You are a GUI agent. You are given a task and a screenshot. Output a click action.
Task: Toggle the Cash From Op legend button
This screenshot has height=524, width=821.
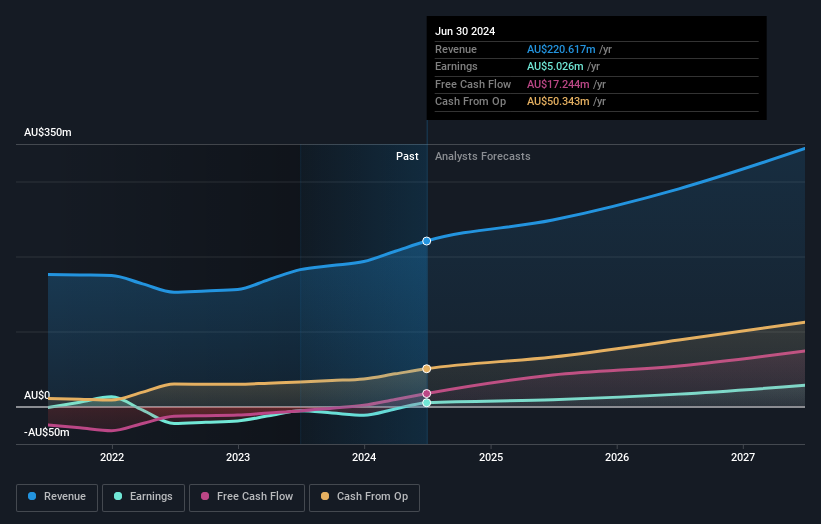pos(364,497)
